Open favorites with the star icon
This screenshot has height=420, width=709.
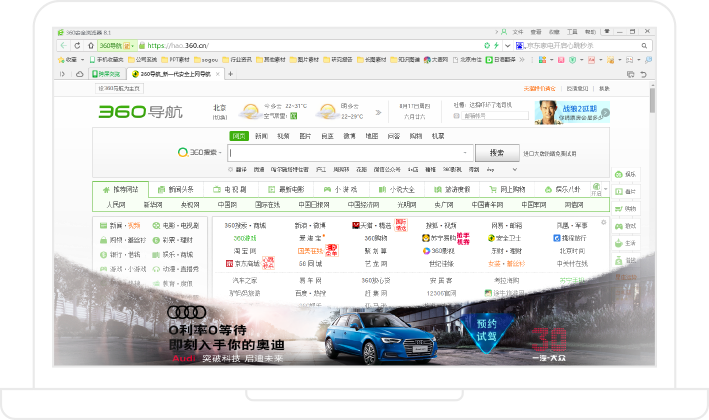pyautogui.click(x=61, y=59)
